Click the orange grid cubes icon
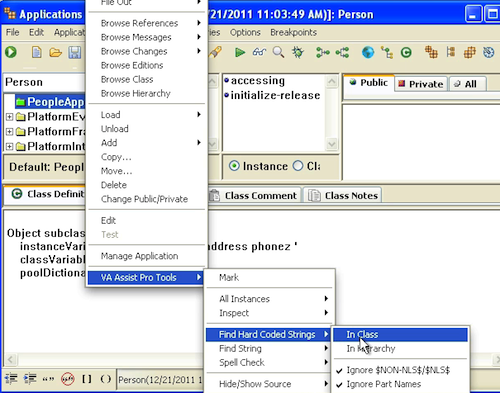 point(470,52)
